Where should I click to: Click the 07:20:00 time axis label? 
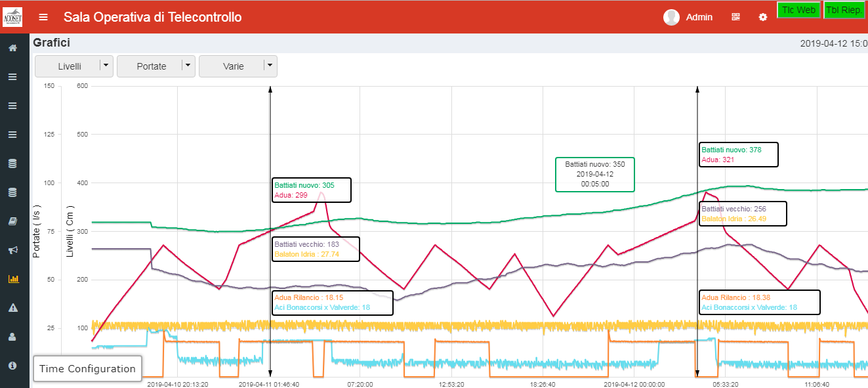(360, 384)
